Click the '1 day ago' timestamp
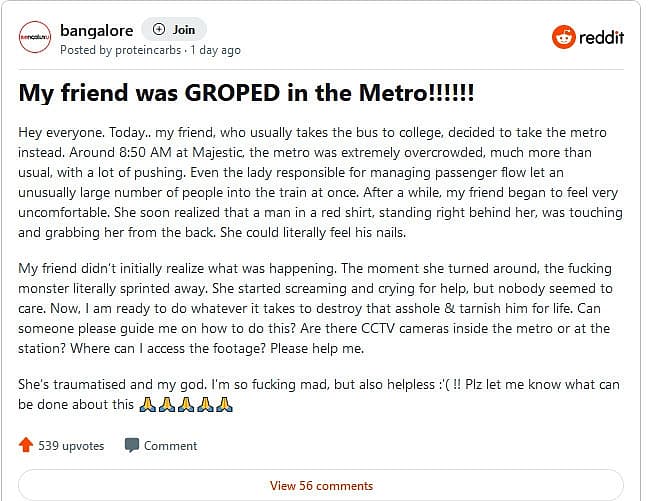Screen dimensions: 665x501 pyautogui.click(x=215, y=50)
